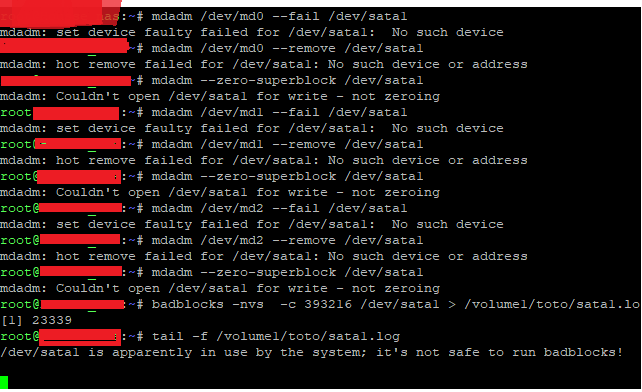Click the '/volume1/toto/sata1.lo' output redirect path
Image resolution: width=642 pixels, height=392 pixels.
[x=552, y=304]
